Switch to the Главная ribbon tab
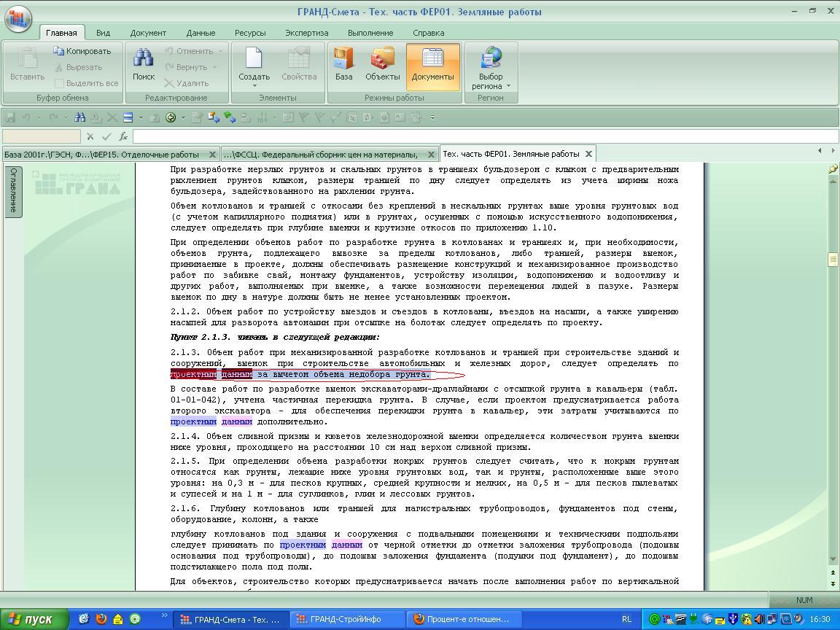Image resolution: width=840 pixels, height=630 pixels. pos(61,33)
